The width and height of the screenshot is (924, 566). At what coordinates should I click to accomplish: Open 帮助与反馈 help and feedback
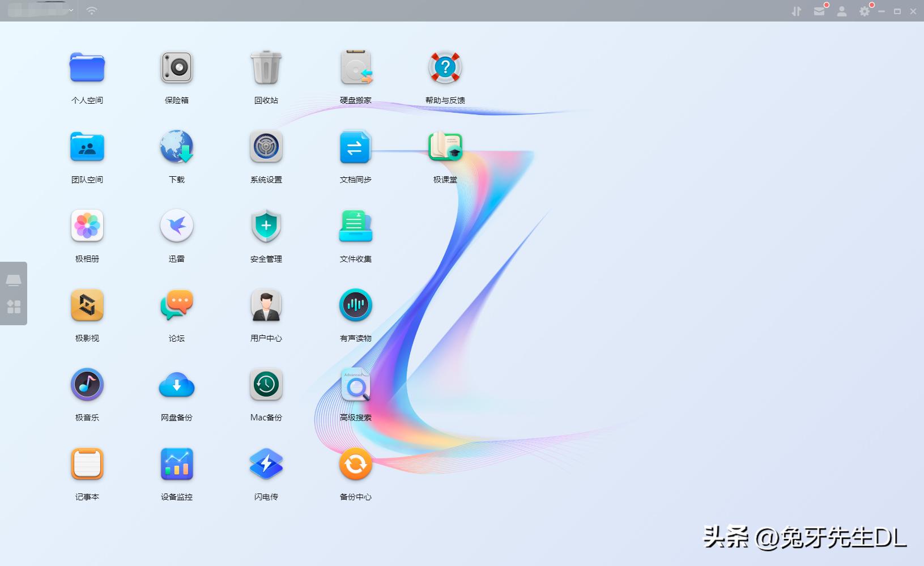[445, 68]
